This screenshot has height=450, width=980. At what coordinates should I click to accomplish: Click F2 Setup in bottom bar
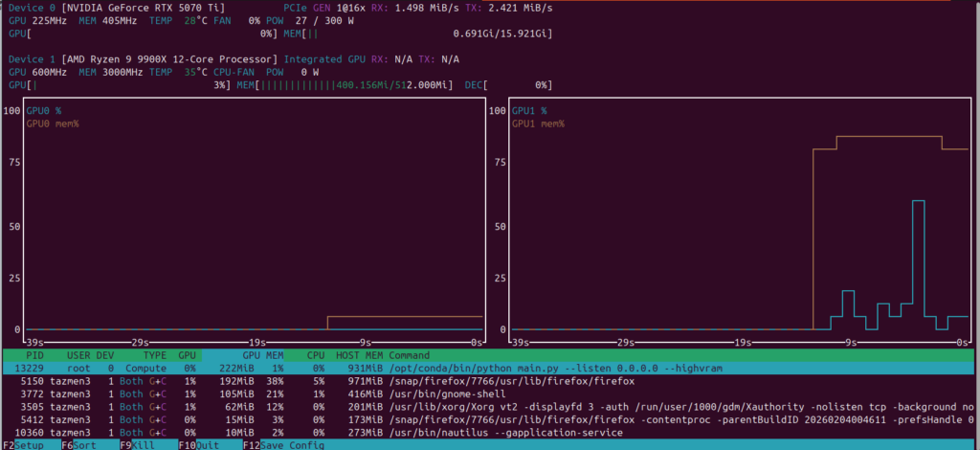[x=23, y=445]
